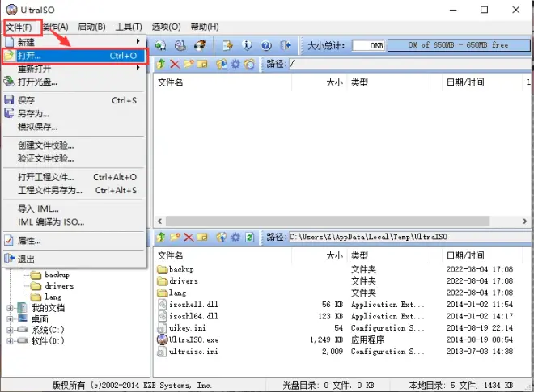Image resolution: width=534 pixels, height=392 pixels.
Task: Choose 打开... in the File menu
Action: (74, 56)
